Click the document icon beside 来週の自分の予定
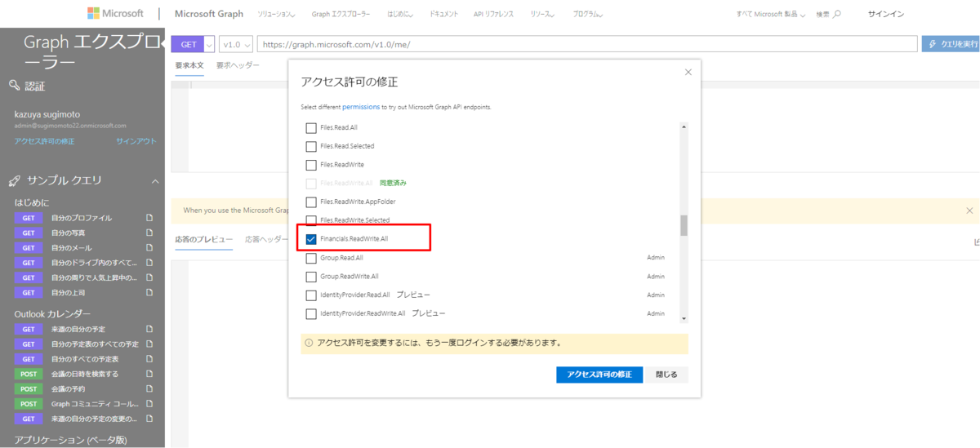The image size is (980, 448). (149, 329)
